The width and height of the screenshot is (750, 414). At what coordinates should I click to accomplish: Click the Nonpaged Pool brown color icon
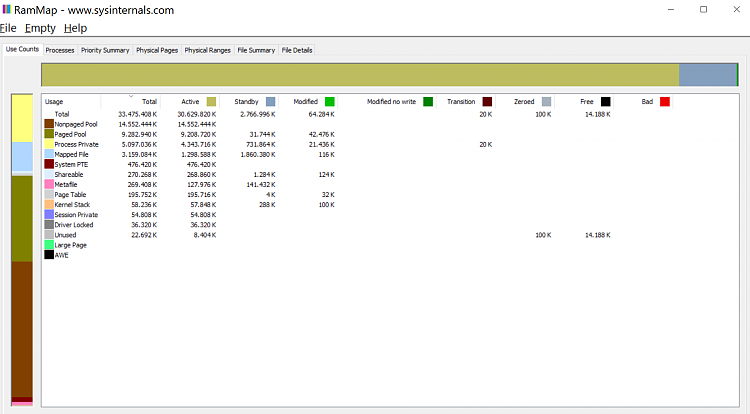coord(49,124)
